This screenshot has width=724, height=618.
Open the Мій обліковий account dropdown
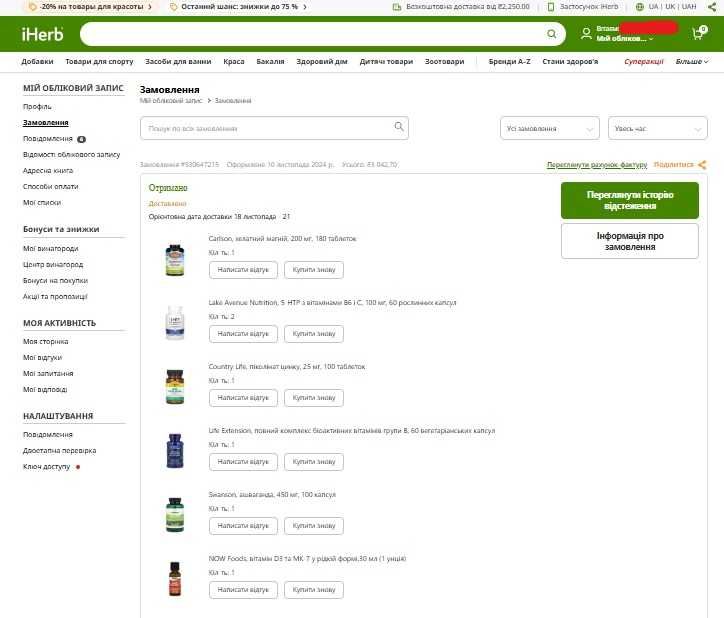(625, 39)
